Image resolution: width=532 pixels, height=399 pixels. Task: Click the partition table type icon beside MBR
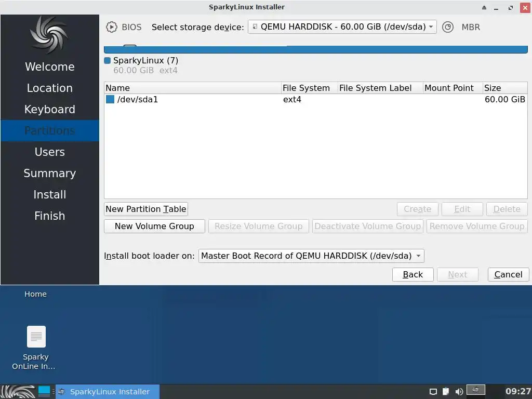(x=447, y=27)
